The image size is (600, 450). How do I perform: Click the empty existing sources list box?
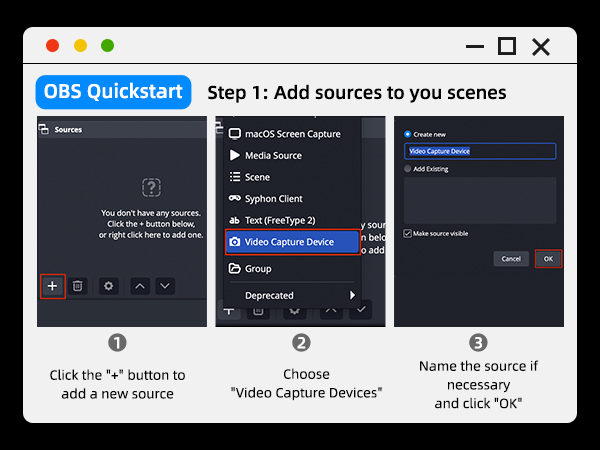pyautogui.click(x=480, y=201)
